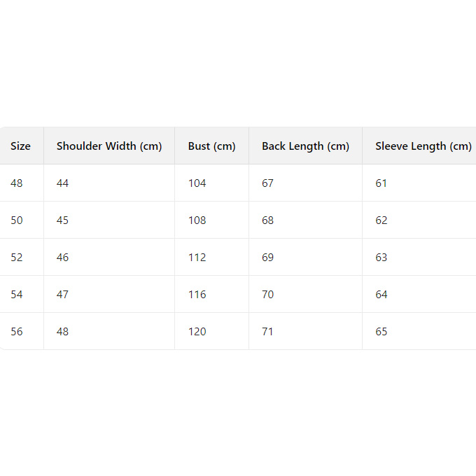Click back length value 69
The height and width of the screenshot is (476, 476).
pos(268,258)
